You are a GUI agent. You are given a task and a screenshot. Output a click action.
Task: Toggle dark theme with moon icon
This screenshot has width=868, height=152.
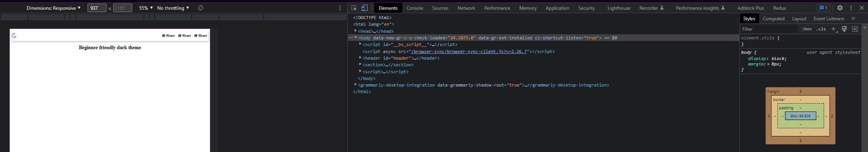(x=14, y=35)
